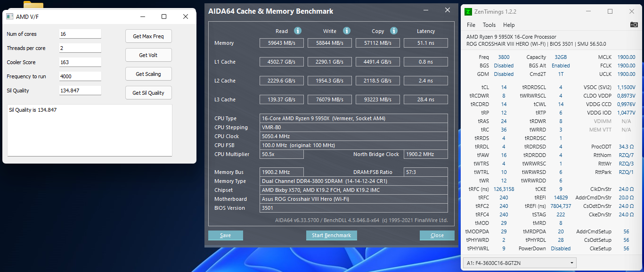Click the L3 Cache Copy value 93223 MB/s

tap(378, 99)
